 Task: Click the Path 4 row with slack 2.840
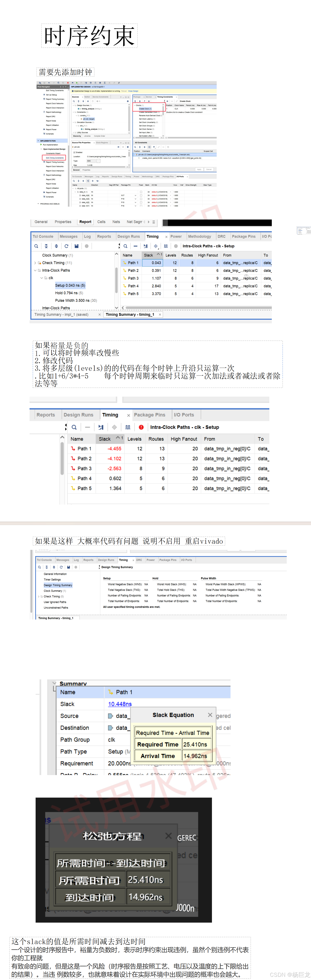pyautogui.click(x=196, y=286)
